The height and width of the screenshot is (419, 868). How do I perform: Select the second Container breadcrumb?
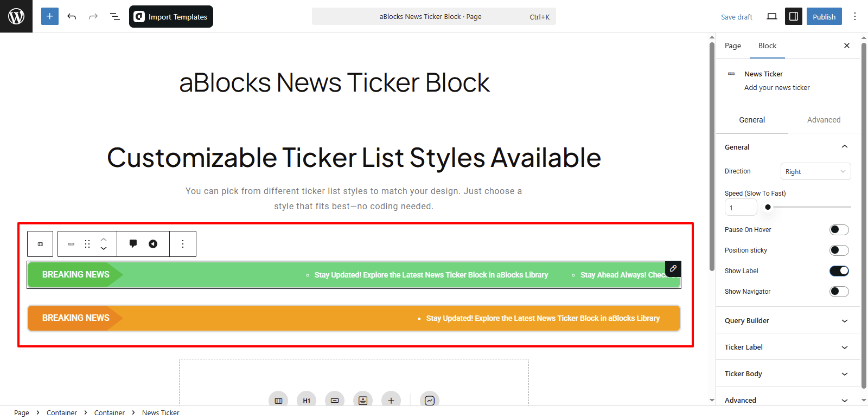(110, 413)
